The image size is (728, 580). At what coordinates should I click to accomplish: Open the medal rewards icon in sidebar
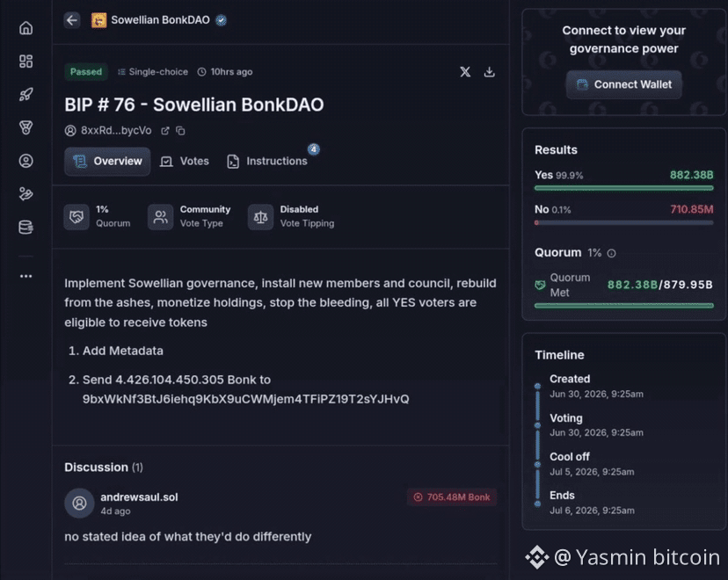(26, 127)
